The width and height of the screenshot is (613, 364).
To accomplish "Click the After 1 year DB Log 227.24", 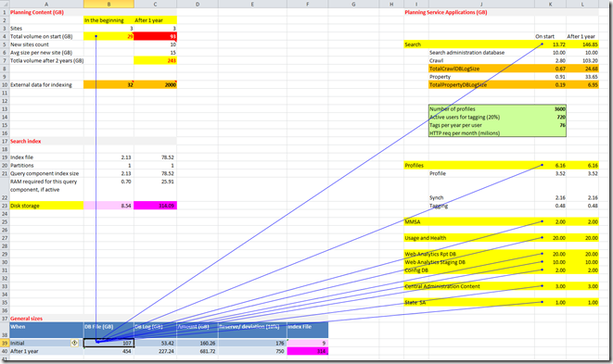I will (x=155, y=351).
